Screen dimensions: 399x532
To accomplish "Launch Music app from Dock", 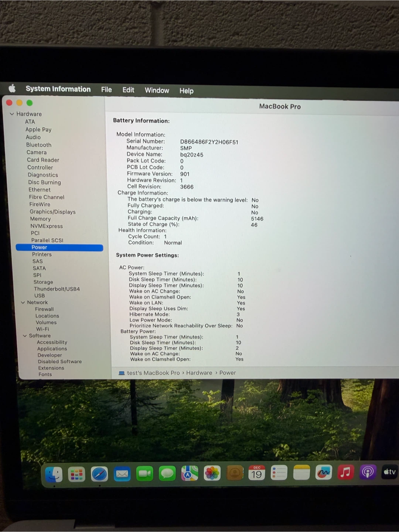I will (x=346, y=472).
